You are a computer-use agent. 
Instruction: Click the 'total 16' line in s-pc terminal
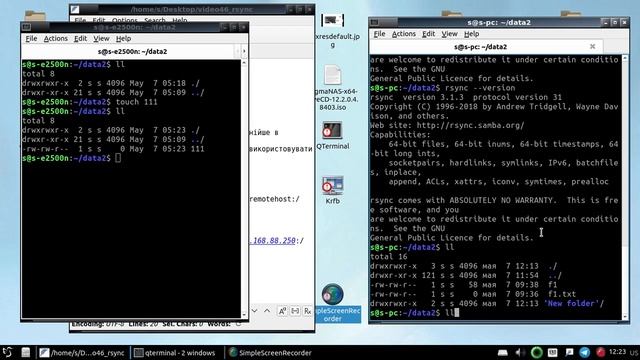389,257
